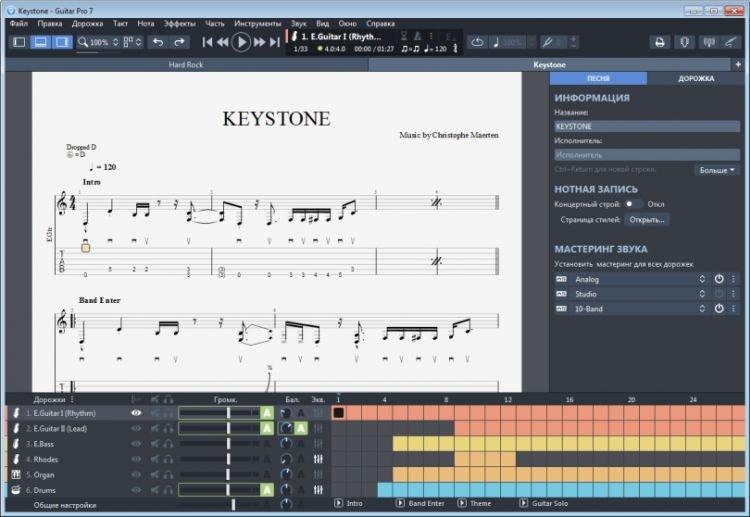Toggle the loop playback icon
Image resolution: width=750 pixels, height=517 pixels.
click(x=477, y=42)
